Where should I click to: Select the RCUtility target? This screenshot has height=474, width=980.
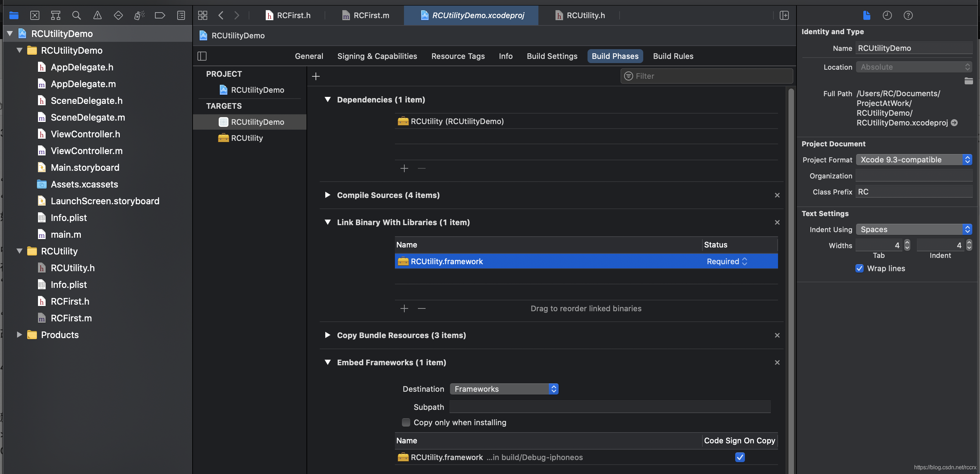pyautogui.click(x=250, y=138)
